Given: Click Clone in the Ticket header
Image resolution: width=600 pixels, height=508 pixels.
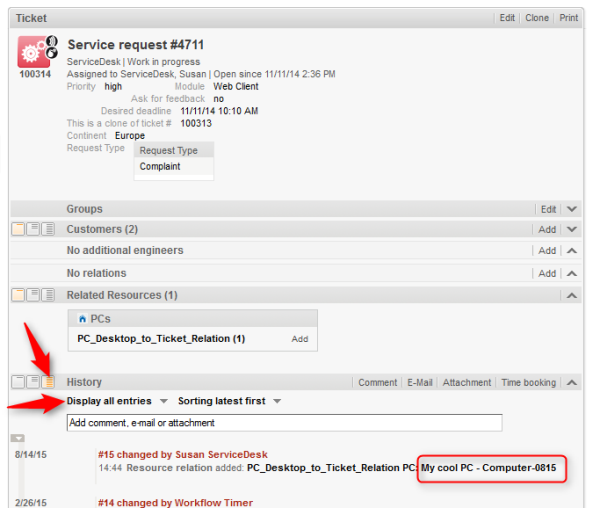Looking at the screenshot, I should (x=537, y=18).
